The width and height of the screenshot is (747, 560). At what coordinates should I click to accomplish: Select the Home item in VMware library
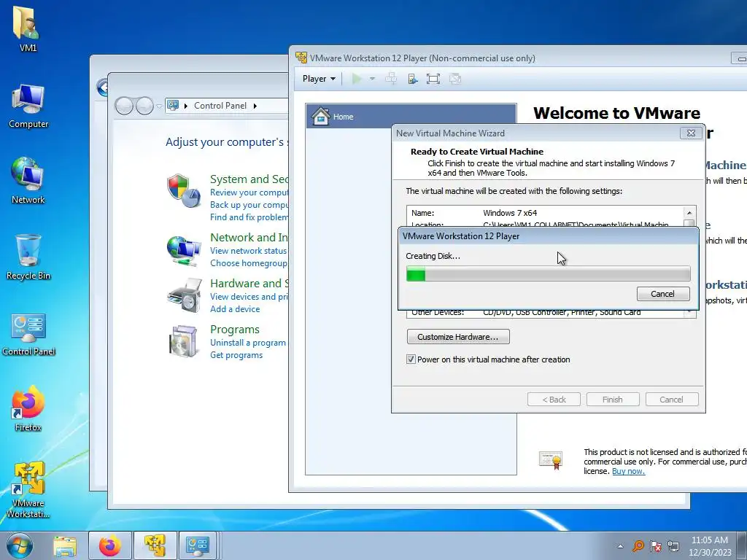[x=411, y=116]
